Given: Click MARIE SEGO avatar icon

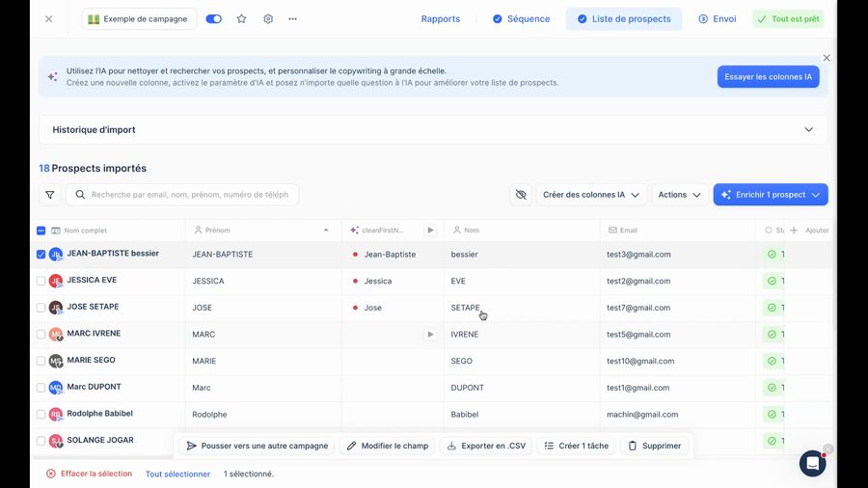Looking at the screenshot, I should coord(56,361).
